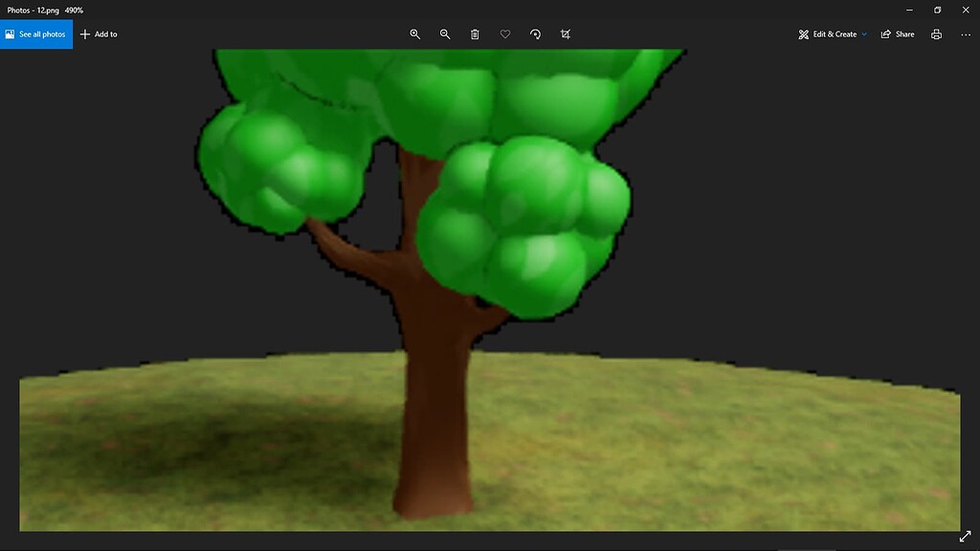The width and height of the screenshot is (980, 551).
Task: Add the photo to favorites
Action: click(x=505, y=33)
